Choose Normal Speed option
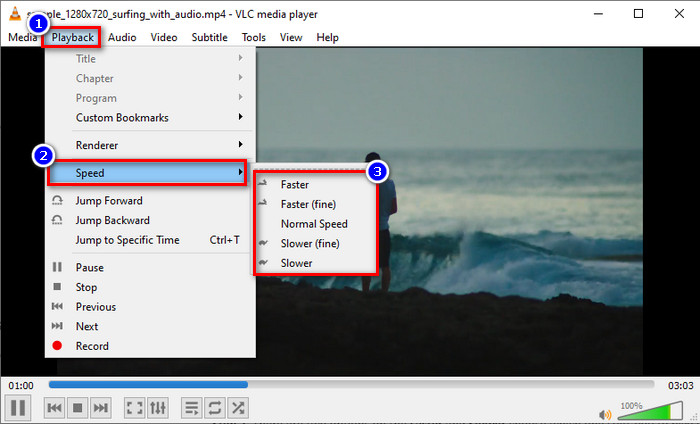Screen dimensions: 700x424 (x=316, y=224)
